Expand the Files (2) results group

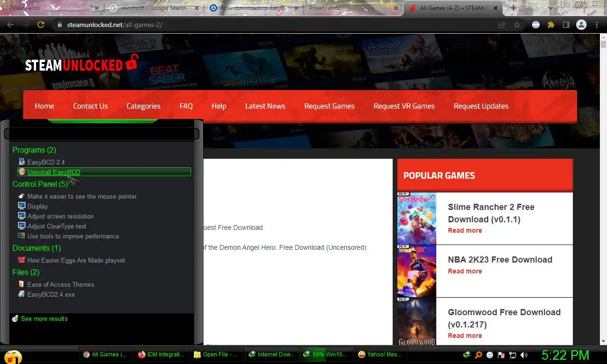coord(26,272)
